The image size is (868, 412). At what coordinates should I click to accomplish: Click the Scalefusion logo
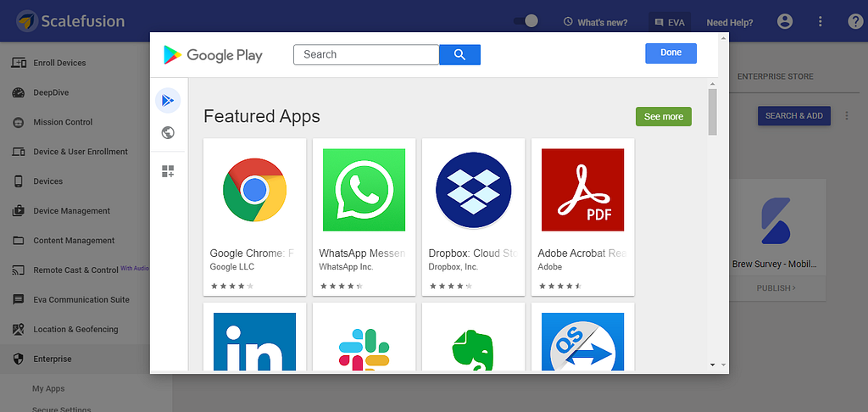pyautogui.click(x=70, y=21)
